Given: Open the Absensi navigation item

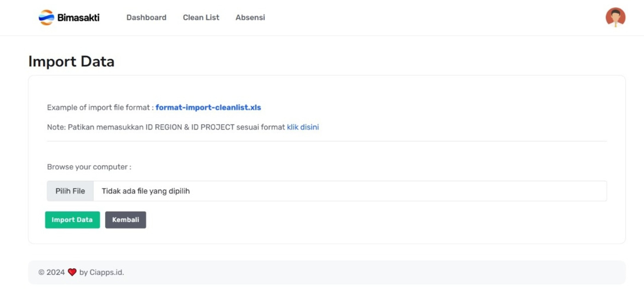Looking at the screenshot, I should pyautogui.click(x=250, y=18).
